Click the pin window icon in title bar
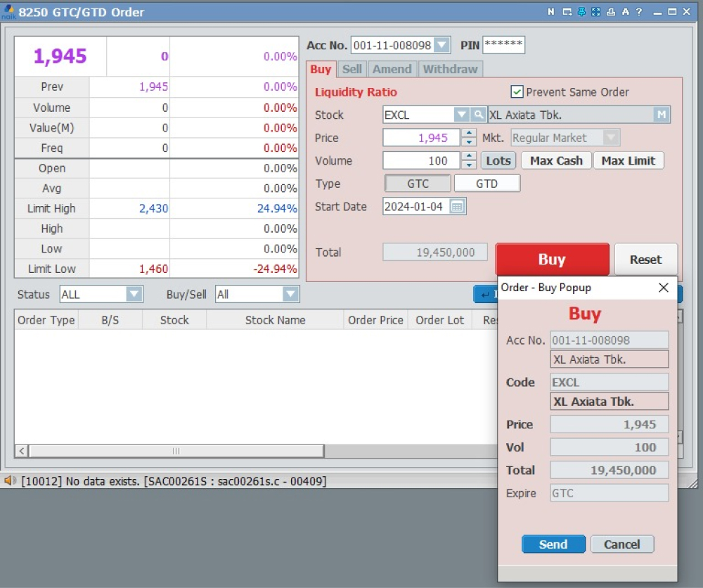This screenshot has height=588, width=703. coord(581,12)
